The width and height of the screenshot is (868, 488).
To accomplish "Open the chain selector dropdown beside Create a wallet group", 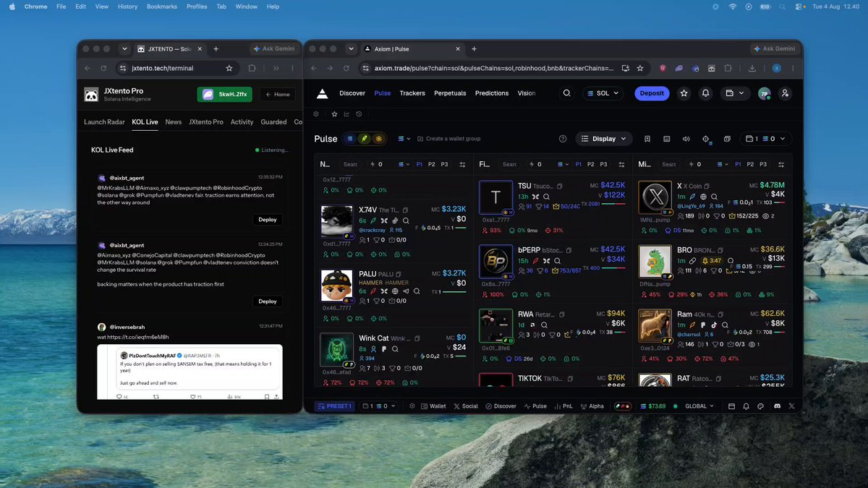I will 404,139.
